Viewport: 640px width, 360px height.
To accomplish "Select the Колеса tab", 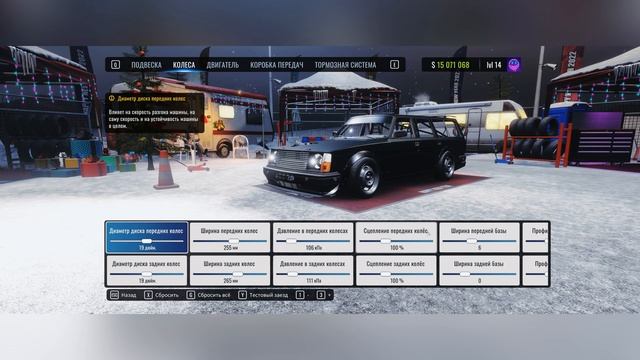I will [x=184, y=65].
